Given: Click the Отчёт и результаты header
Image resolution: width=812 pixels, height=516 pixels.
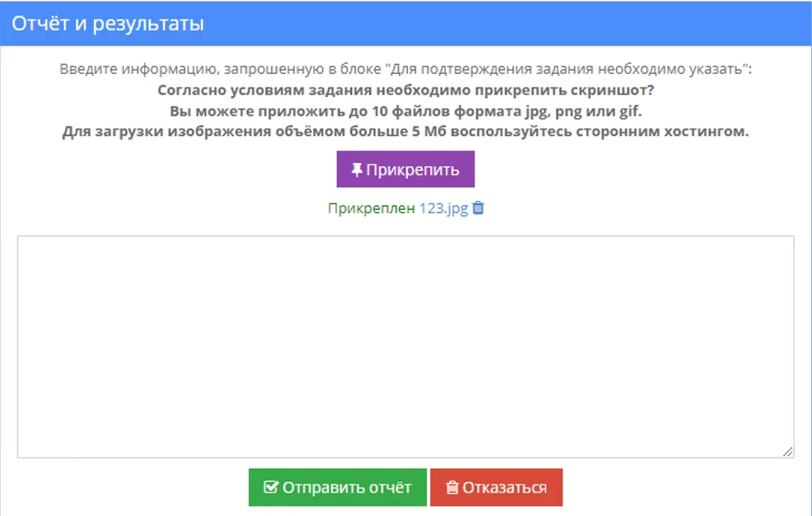Looking at the screenshot, I should (108, 23).
